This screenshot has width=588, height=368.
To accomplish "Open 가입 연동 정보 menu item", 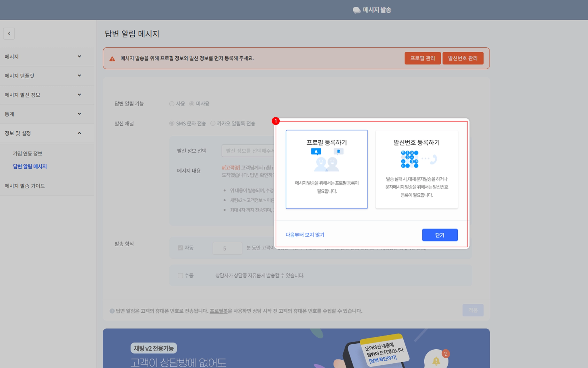I will [x=28, y=153].
